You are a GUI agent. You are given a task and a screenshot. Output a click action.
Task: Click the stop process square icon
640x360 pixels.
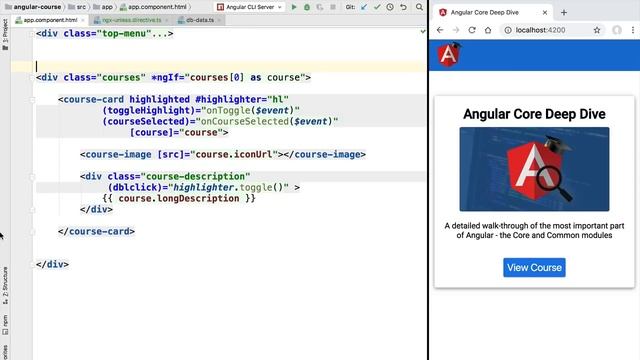(333, 7)
